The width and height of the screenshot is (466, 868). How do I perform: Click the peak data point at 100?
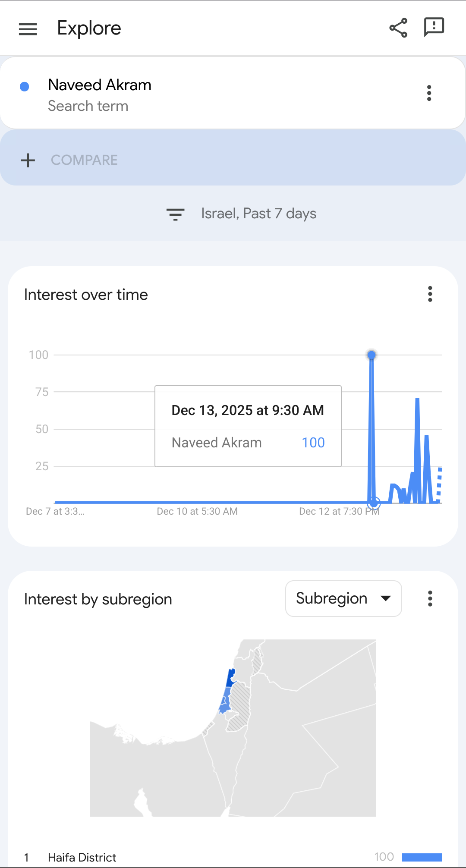point(372,355)
